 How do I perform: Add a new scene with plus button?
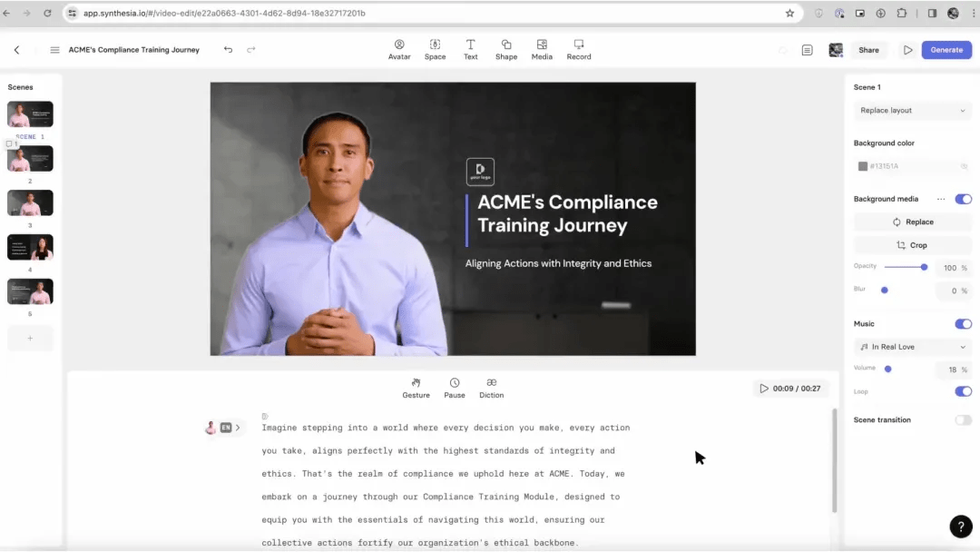[x=30, y=339]
